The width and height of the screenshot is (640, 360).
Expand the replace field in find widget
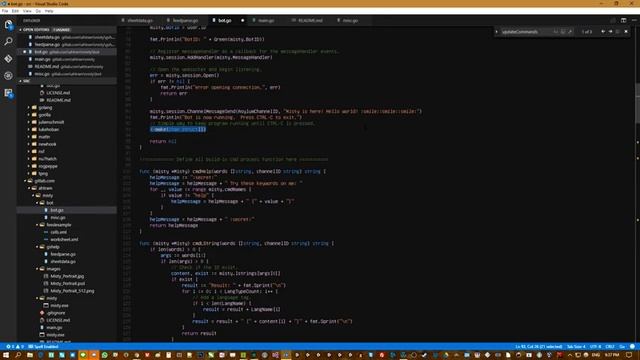(x=497, y=31)
